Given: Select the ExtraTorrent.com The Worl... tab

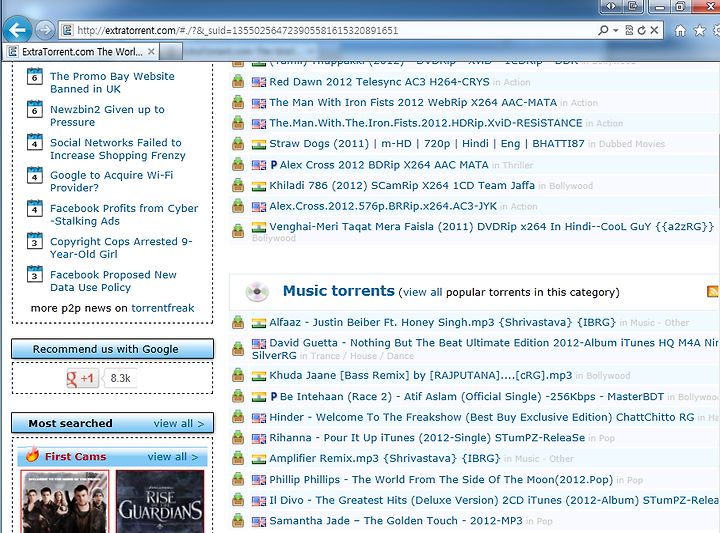Looking at the screenshot, I should click(x=81, y=51).
